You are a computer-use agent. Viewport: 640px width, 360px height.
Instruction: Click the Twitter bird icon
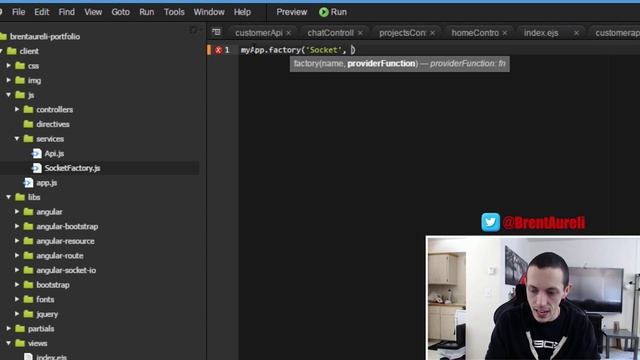[490, 222]
